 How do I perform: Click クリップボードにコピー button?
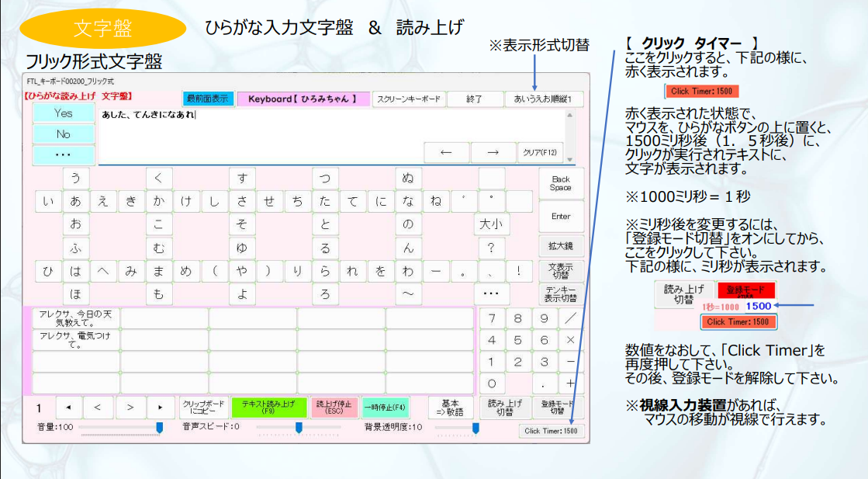click(x=204, y=408)
